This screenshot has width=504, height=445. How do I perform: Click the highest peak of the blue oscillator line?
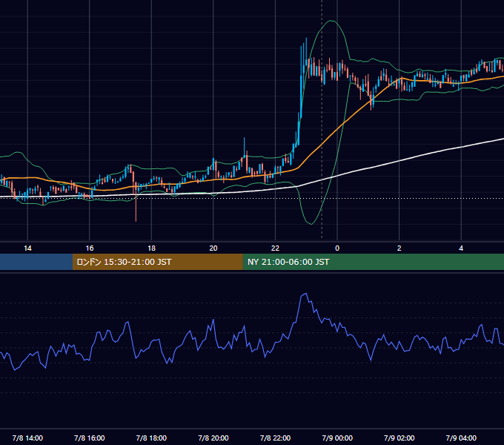coord(305,294)
